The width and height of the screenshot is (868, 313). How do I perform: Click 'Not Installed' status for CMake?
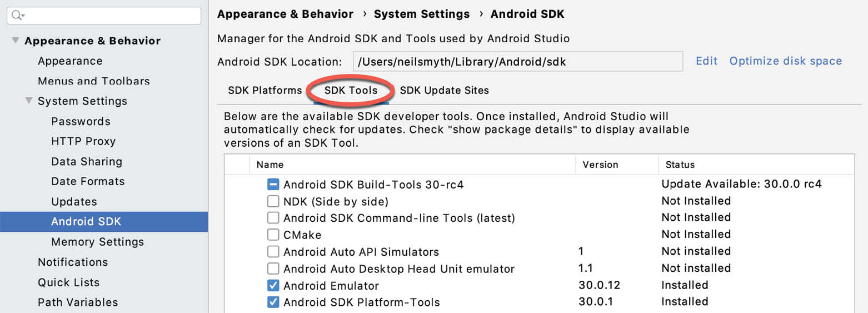click(696, 234)
